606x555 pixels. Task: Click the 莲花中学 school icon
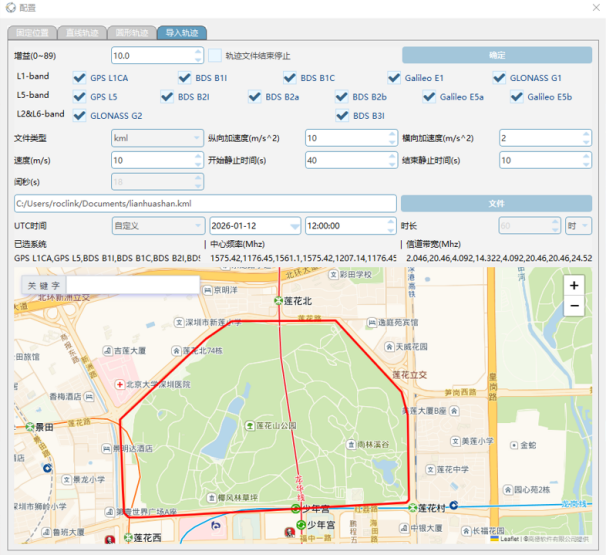[431, 470]
